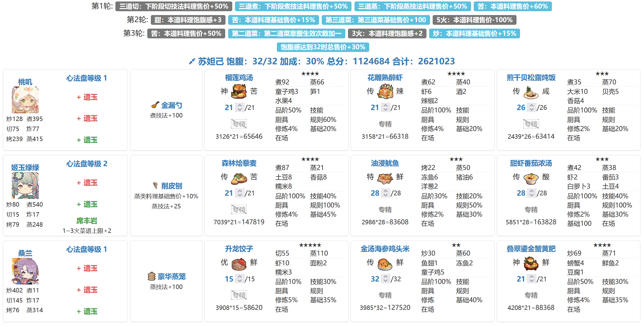Toggle 专精 under 榴莲鸡汤
The width and height of the screenshot is (644, 327).
[239, 124]
